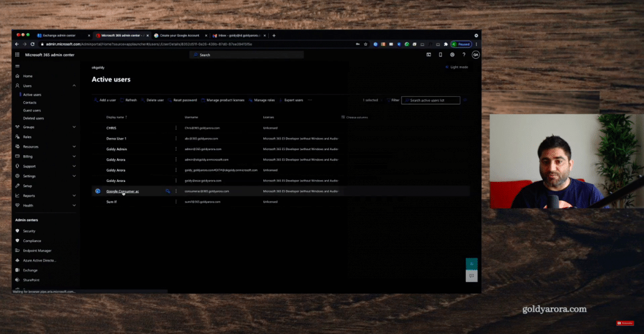
Task: Sort by Display name column header
Action: coord(117,118)
